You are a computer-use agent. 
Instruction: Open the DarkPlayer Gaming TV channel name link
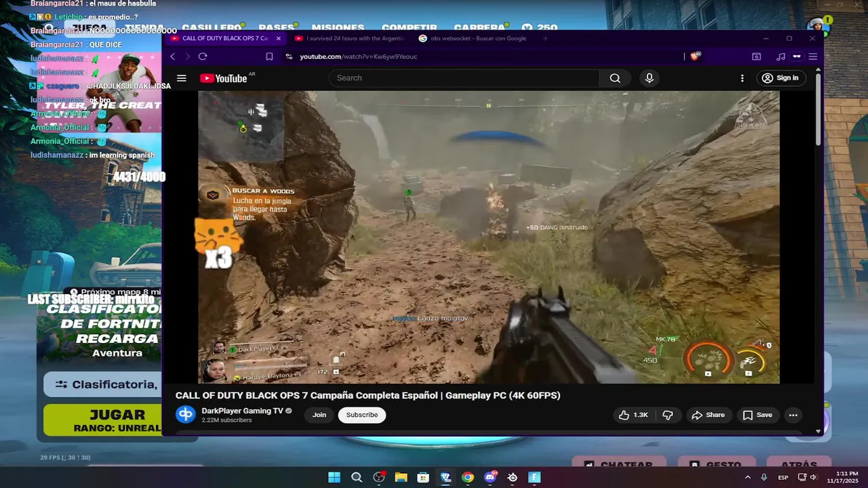242,411
